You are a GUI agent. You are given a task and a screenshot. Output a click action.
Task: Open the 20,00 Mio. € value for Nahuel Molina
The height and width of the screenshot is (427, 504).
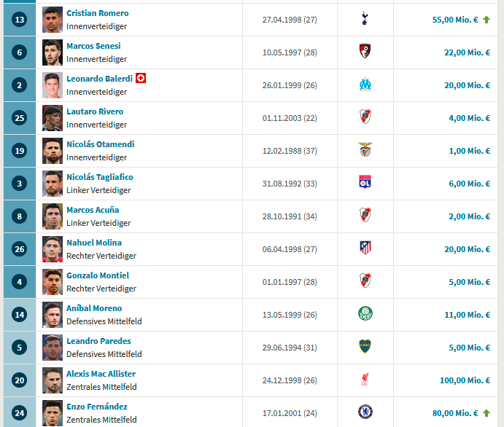click(x=466, y=249)
